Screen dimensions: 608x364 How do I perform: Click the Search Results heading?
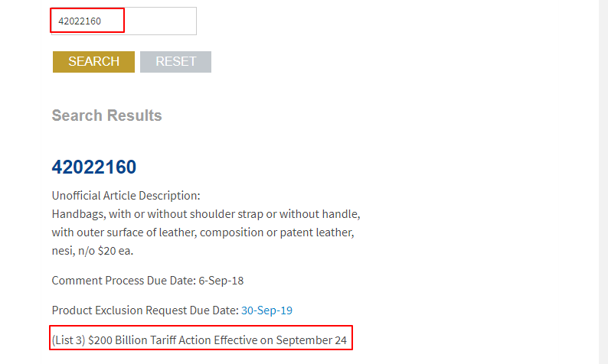pos(106,115)
